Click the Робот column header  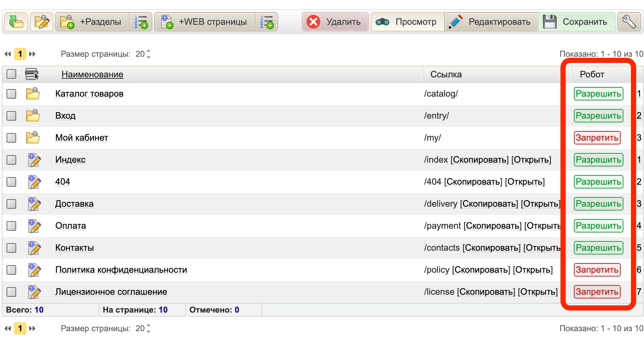coord(592,74)
